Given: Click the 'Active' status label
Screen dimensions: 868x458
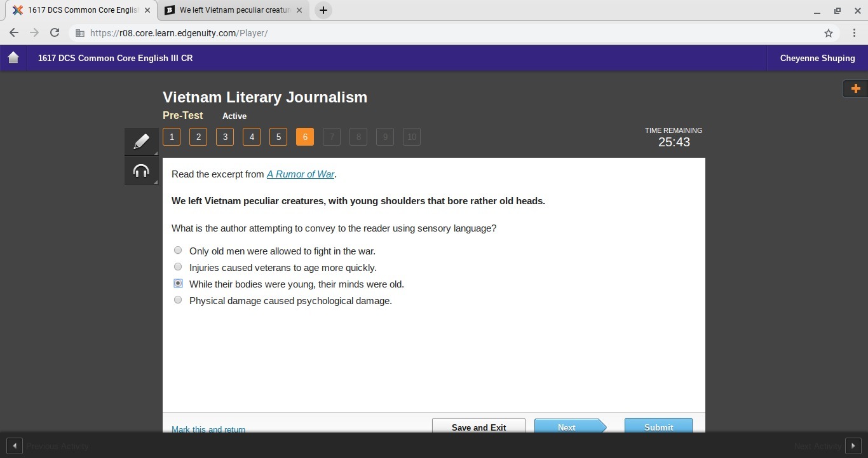Looking at the screenshot, I should tap(234, 116).
